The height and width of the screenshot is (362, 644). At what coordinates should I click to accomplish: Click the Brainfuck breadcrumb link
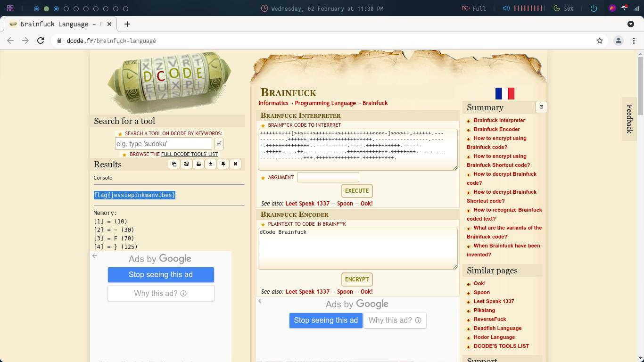(x=375, y=103)
